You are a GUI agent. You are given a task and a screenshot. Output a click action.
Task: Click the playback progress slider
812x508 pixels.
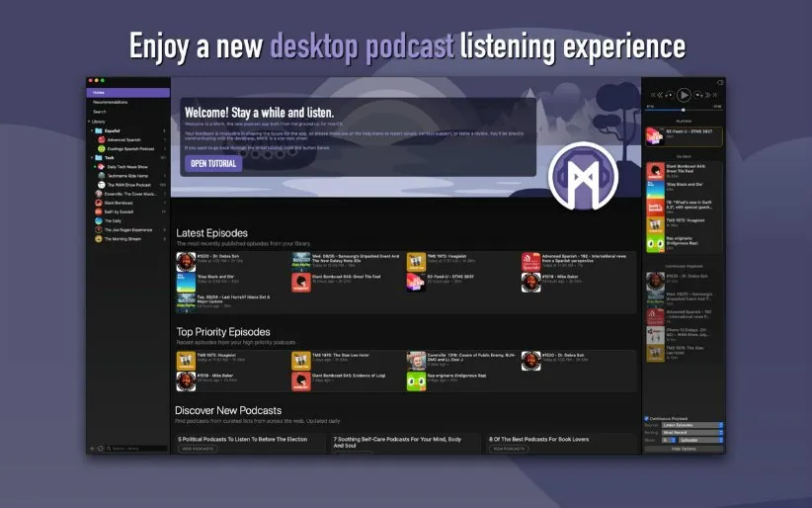tap(684, 110)
